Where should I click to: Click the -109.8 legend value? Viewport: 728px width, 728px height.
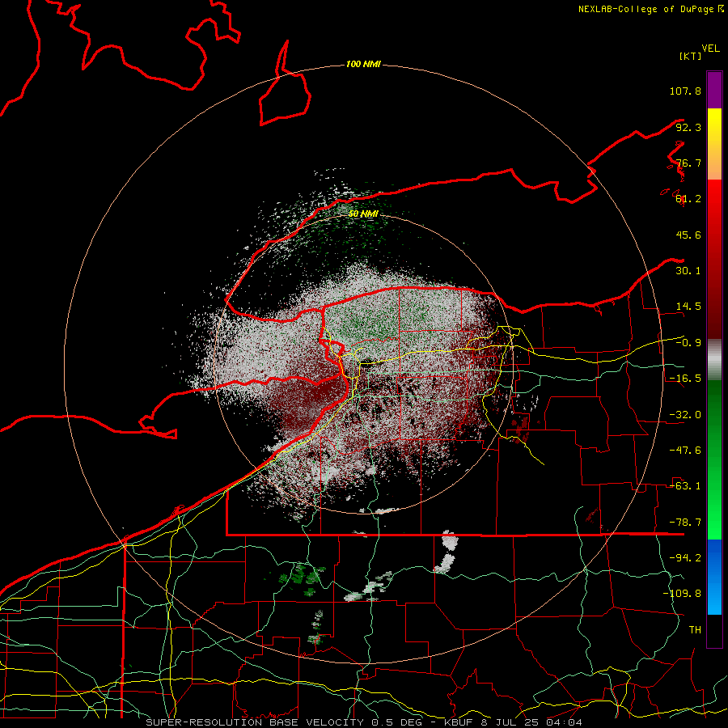point(682,594)
